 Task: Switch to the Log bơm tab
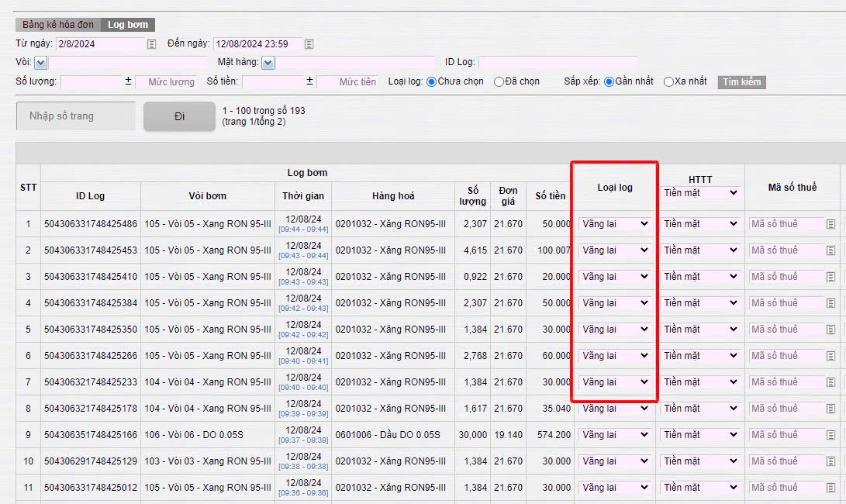click(x=128, y=25)
